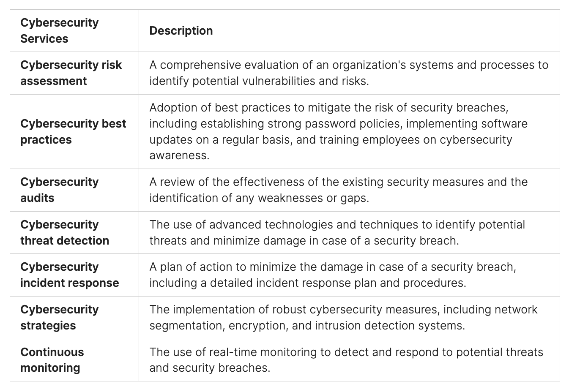Click 'identify potential vulnerabilities and risks' text
This screenshot has width=569, height=392.
[x=259, y=81]
